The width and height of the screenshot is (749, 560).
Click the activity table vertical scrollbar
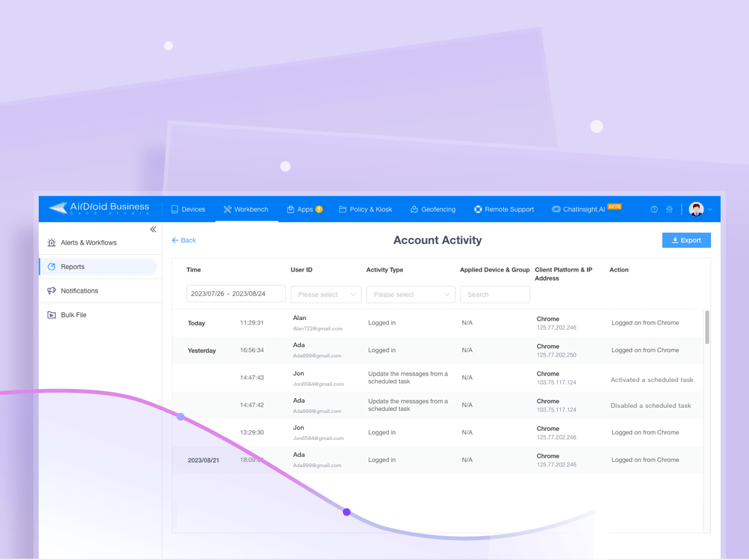point(707,327)
